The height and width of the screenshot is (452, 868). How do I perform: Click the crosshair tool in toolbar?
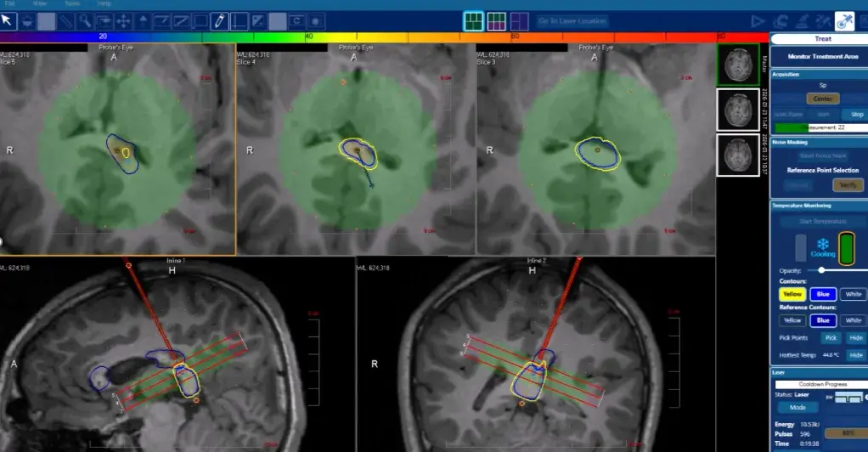point(240,21)
